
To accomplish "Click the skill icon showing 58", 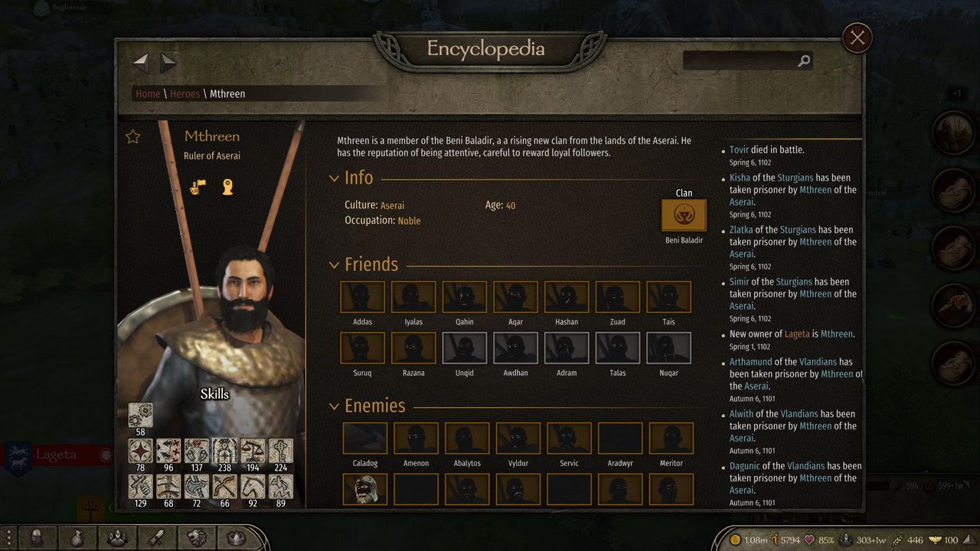I will (140, 415).
